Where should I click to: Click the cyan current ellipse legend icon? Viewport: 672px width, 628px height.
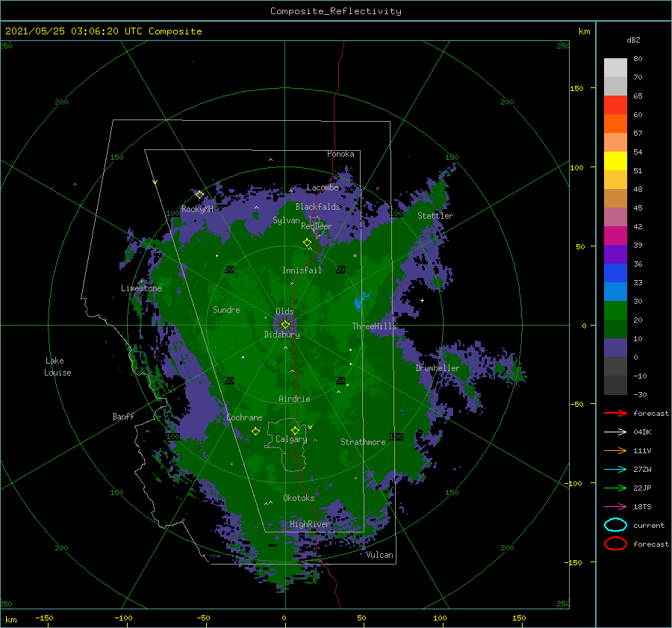click(615, 525)
